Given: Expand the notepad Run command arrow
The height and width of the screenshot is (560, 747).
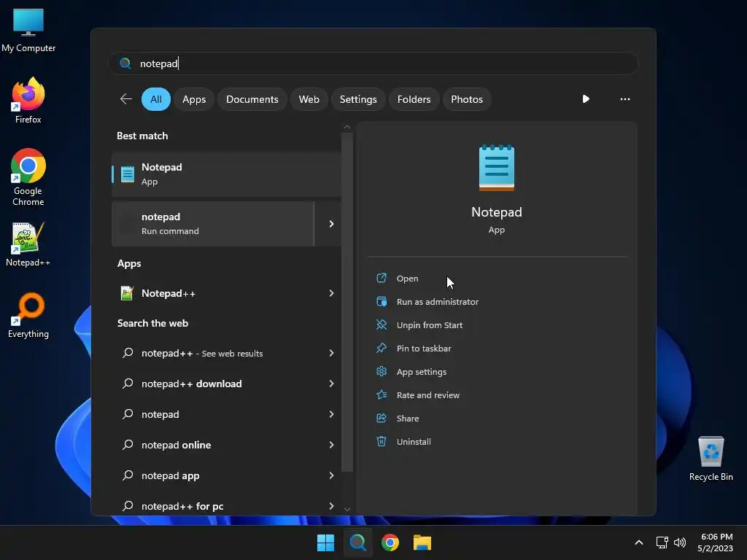Looking at the screenshot, I should (x=331, y=224).
